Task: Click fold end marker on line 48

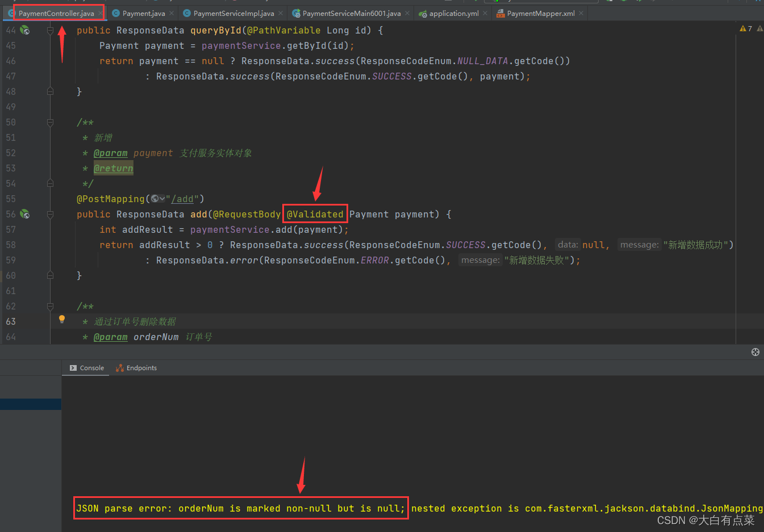Action: 50,91
